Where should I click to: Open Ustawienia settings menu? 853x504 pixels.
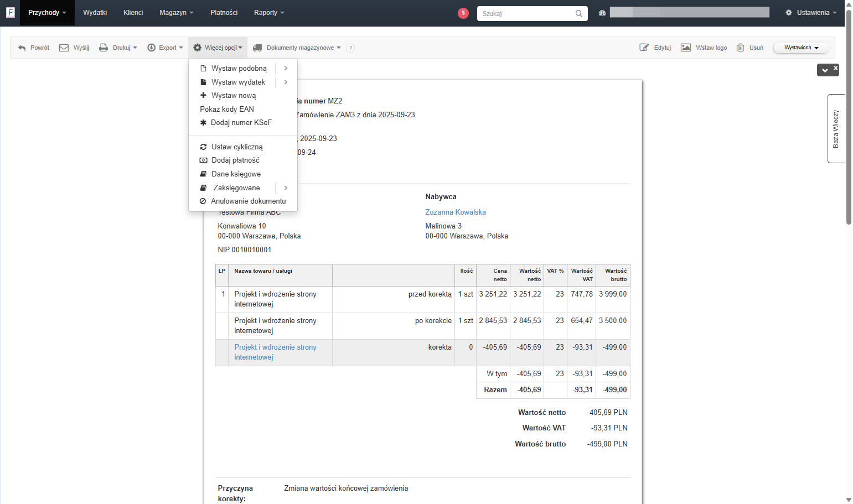coord(811,13)
